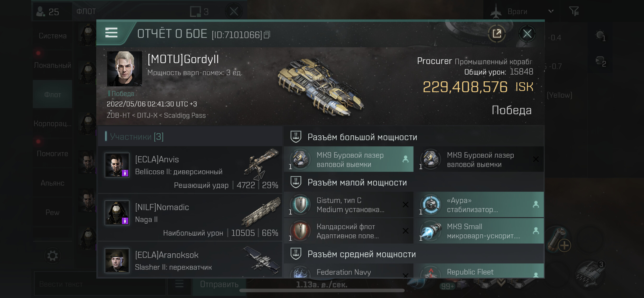The image size is (644, 298).
Task: Select the «Аура» stabilizer module
Action: point(479,205)
